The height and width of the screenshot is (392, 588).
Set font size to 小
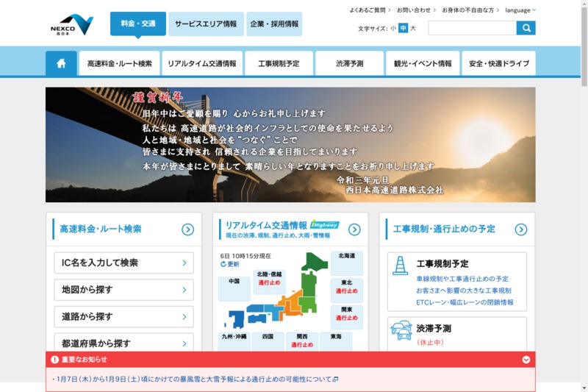click(x=393, y=29)
